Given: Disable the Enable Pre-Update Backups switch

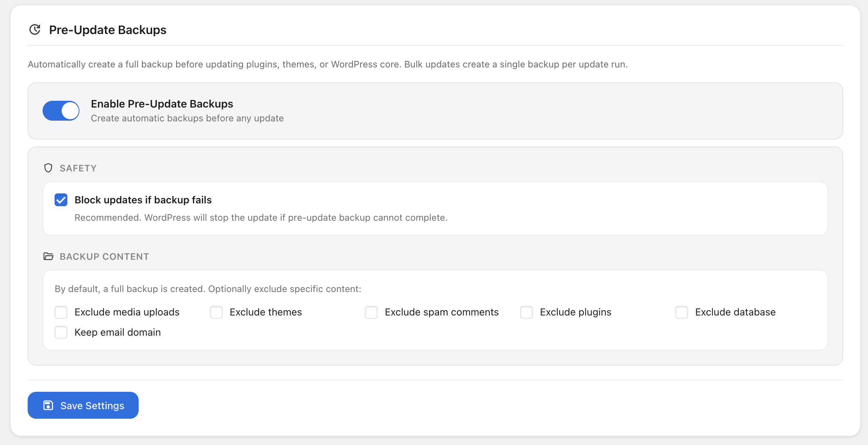Looking at the screenshot, I should pos(61,111).
